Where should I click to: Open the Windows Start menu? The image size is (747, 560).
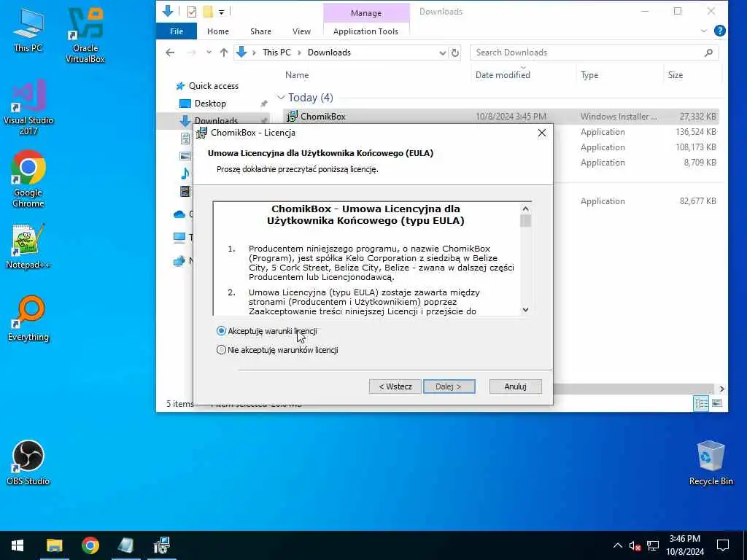pyautogui.click(x=18, y=545)
